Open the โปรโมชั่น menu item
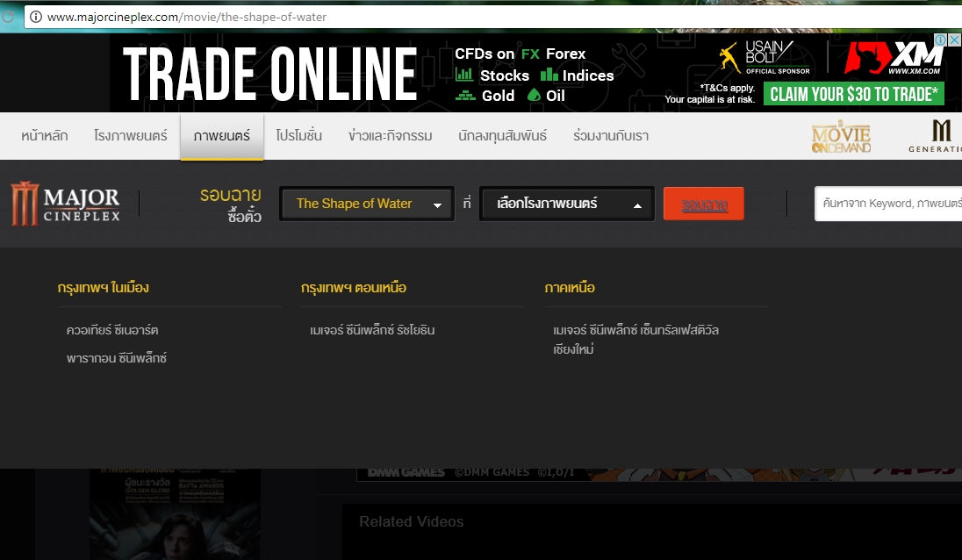 298,135
